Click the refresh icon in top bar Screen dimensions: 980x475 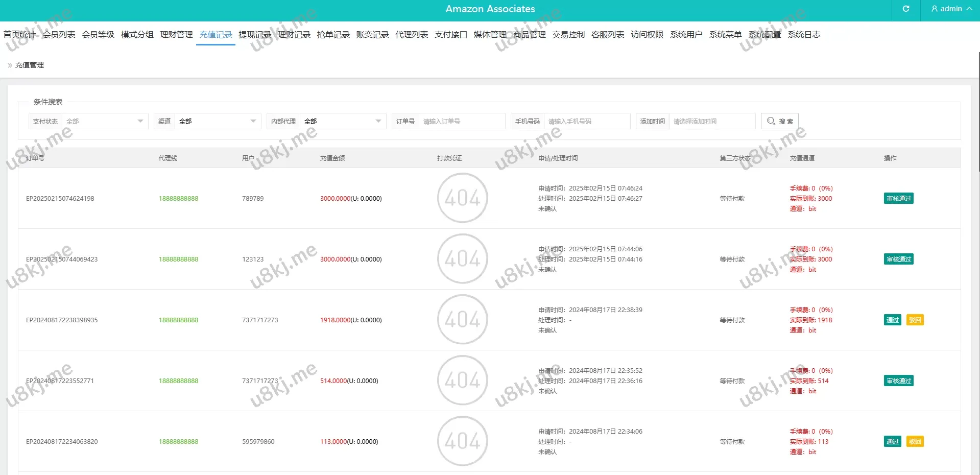(905, 9)
